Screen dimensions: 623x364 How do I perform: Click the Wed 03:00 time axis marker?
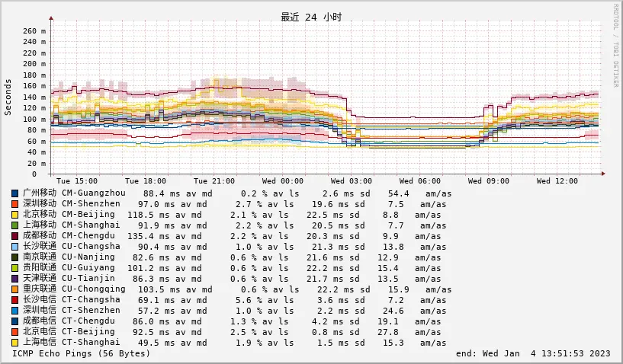tap(352, 180)
